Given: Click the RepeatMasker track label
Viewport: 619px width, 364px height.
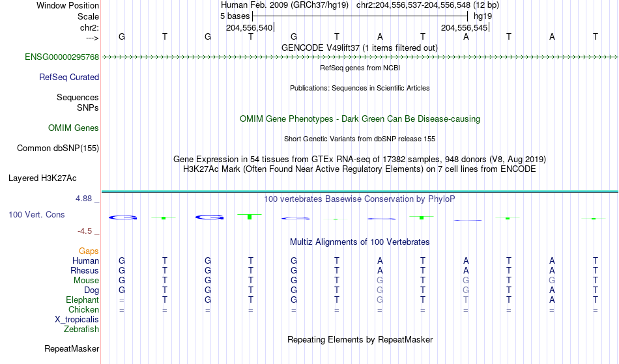Looking at the screenshot, I should point(72,348).
